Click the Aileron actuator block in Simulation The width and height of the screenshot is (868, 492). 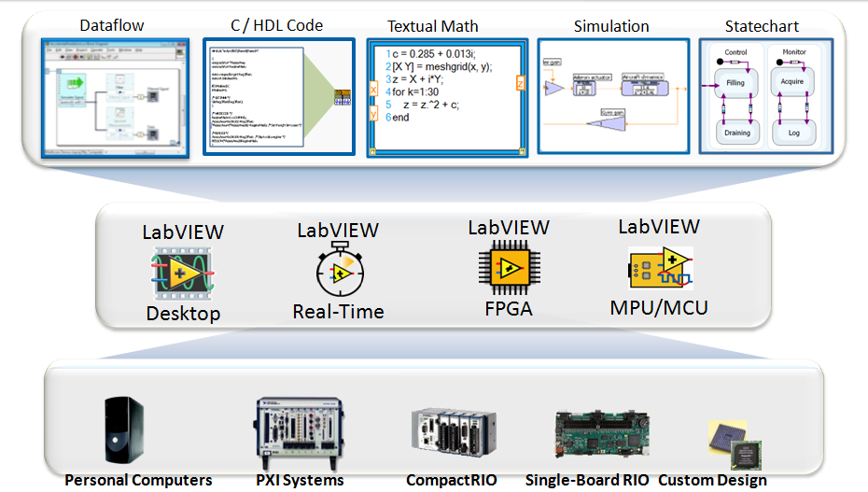[584, 88]
